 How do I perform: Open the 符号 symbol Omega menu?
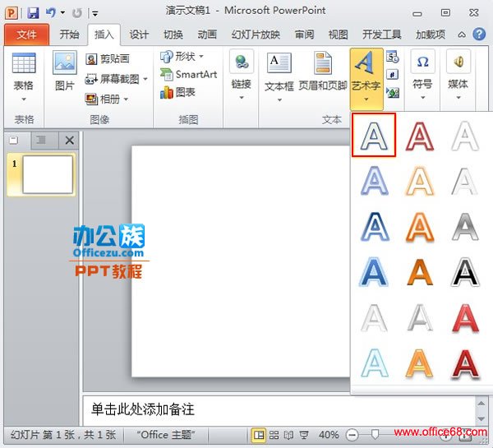tap(422, 75)
